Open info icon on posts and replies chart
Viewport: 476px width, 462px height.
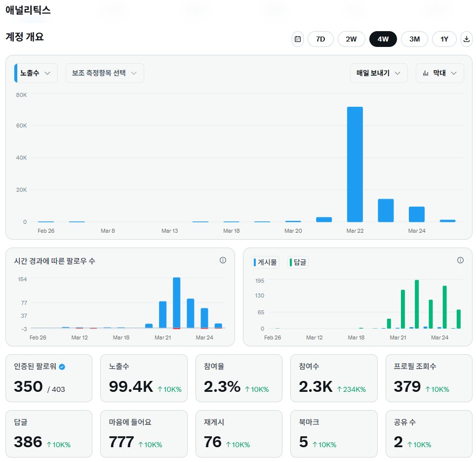click(x=460, y=260)
